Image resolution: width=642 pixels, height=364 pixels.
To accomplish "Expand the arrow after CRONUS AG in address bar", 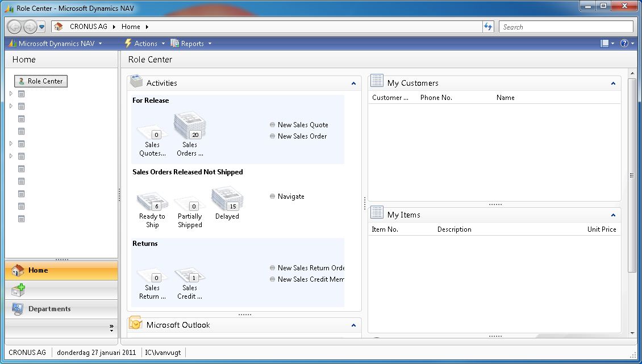I will pos(114,27).
